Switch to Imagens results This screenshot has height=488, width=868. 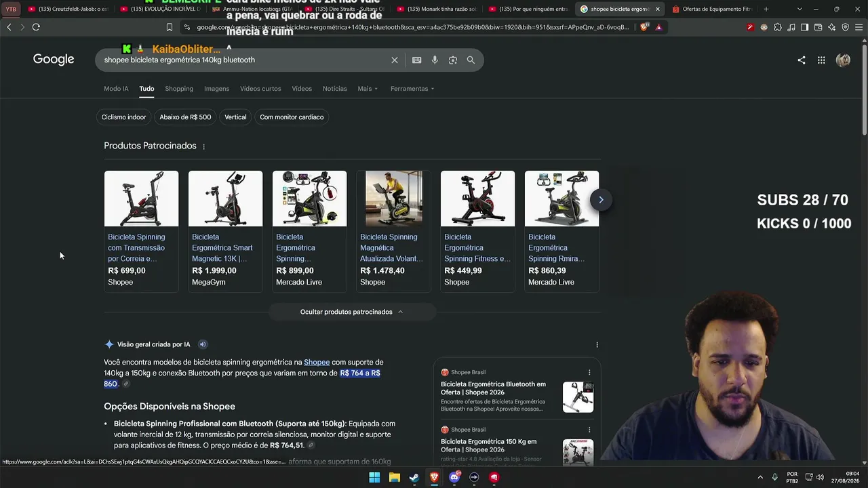[x=217, y=89]
